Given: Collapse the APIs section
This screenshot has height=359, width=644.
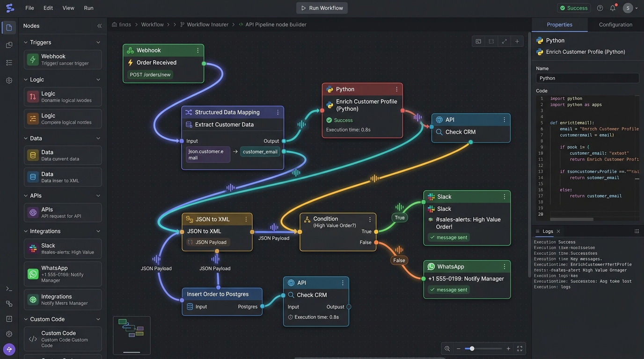Looking at the screenshot, I should (98, 196).
